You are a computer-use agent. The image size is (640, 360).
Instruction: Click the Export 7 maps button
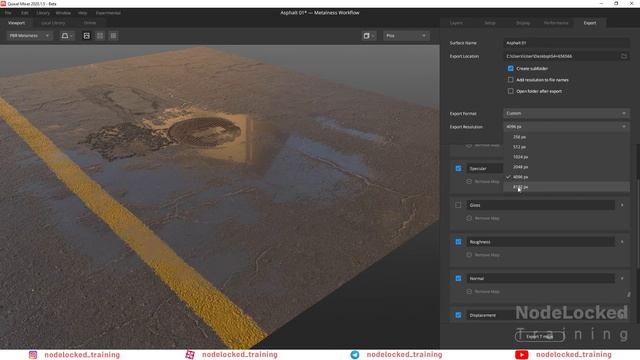pos(540,336)
